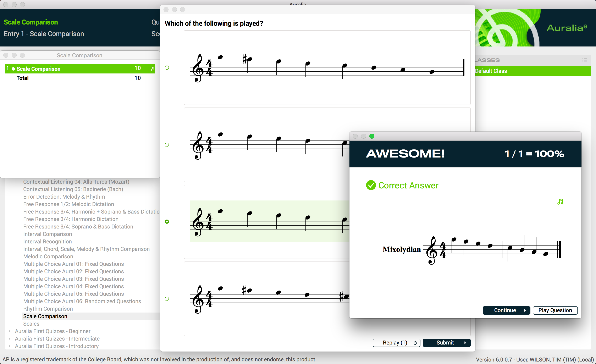Image resolution: width=596 pixels, height=364 pixels.
Task: Click the green Correct Answer checkmark icon
Action: [371, 185]
